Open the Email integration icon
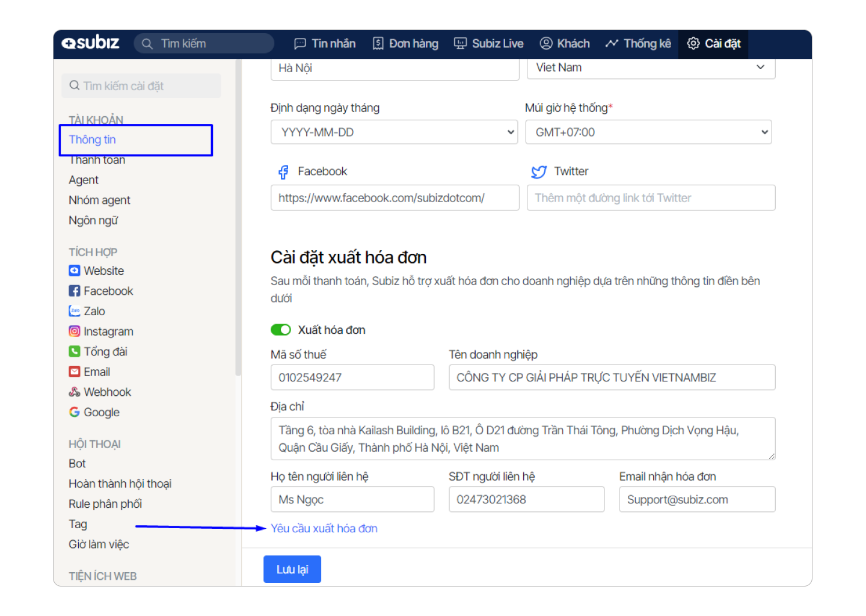The width and height of the screenshot is (866, 616). coord(74,372)
